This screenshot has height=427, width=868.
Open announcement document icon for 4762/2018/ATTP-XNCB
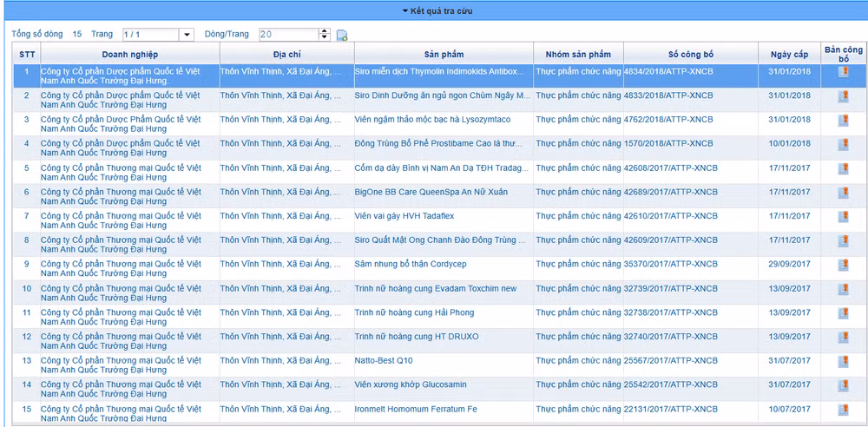843,120
